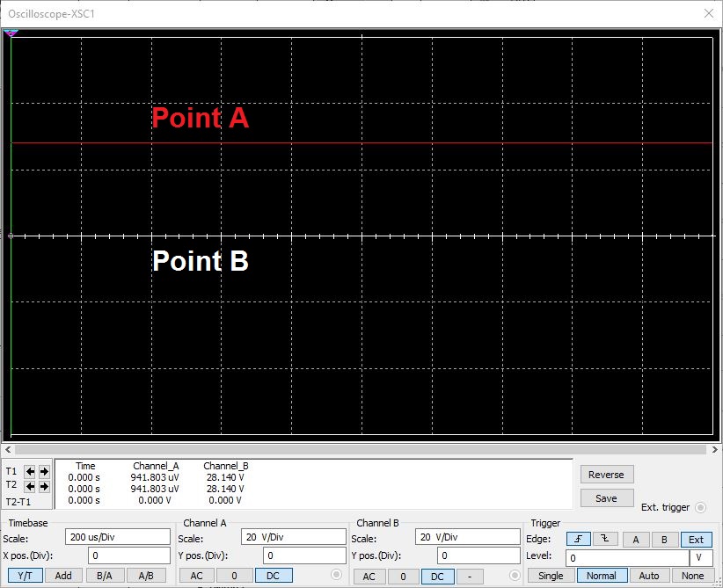Image resolution: width=723 pixels, height=588 pixels.
Task: Open trigger level unit V selector
Action: coord(701,557)
